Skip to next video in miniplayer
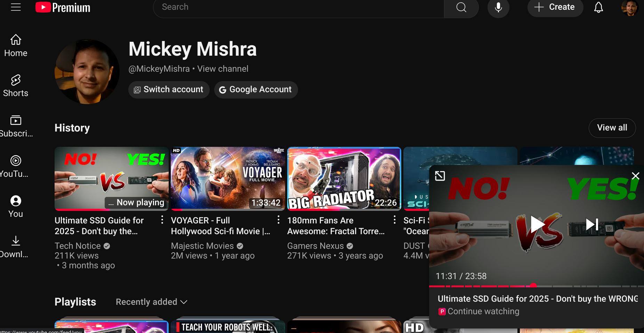Image resolution: width=644 pixels, height=333 pixels. click(x=591, y=224)
